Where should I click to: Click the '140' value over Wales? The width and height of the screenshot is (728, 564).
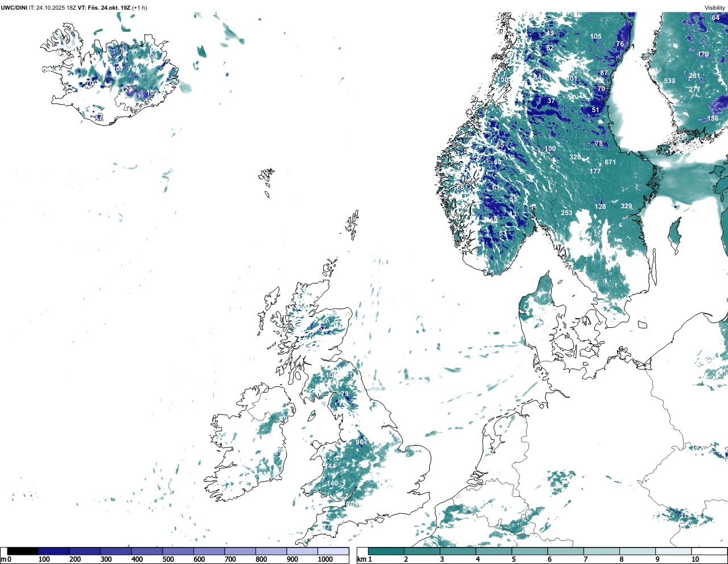tap(332, 483)
